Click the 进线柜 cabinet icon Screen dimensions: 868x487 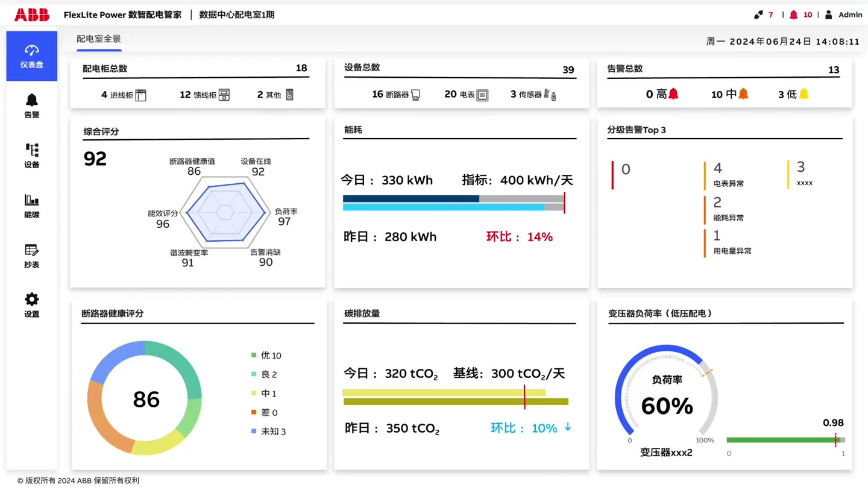141,95
